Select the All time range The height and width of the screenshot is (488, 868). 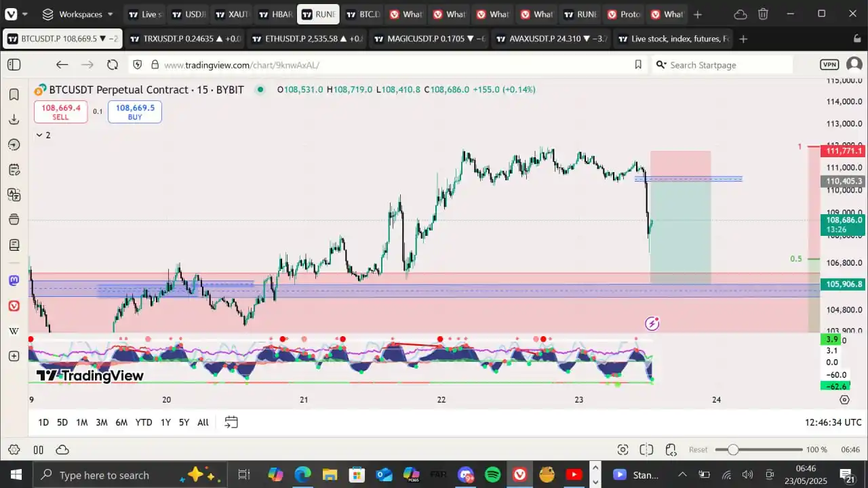pos(203,422)
